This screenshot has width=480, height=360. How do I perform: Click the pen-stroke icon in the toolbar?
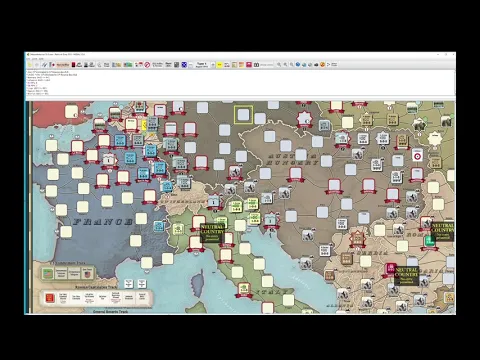click(x=44, y=65)
